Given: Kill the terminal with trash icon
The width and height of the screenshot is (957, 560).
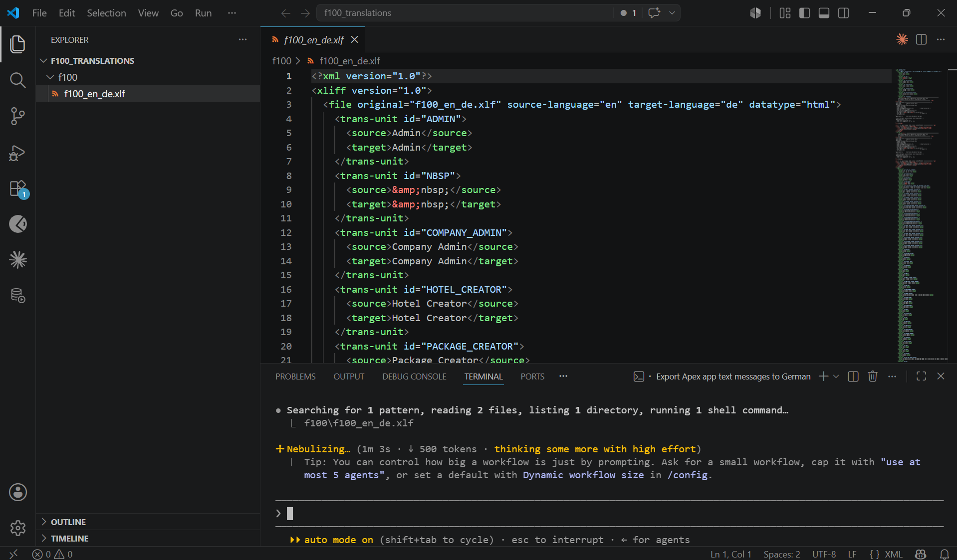Looking at the screenshot, I should tap(872, 376).
